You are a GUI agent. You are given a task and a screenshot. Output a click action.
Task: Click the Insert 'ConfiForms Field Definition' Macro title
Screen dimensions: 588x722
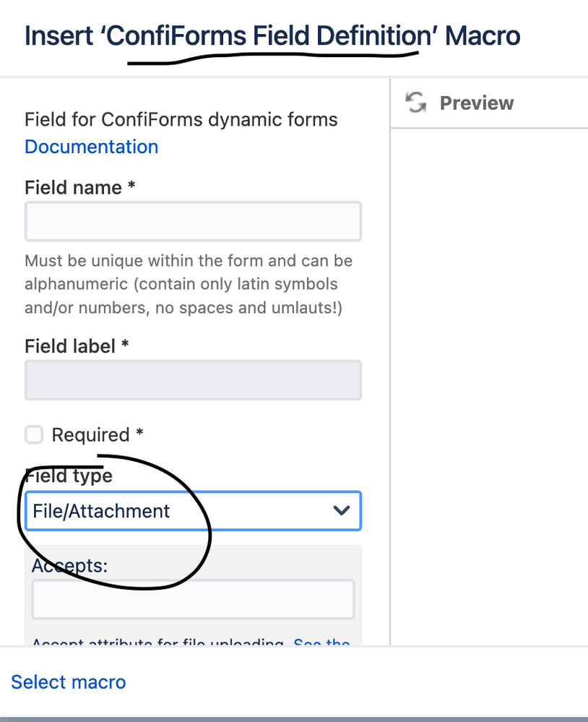click(x=272, y=35)
